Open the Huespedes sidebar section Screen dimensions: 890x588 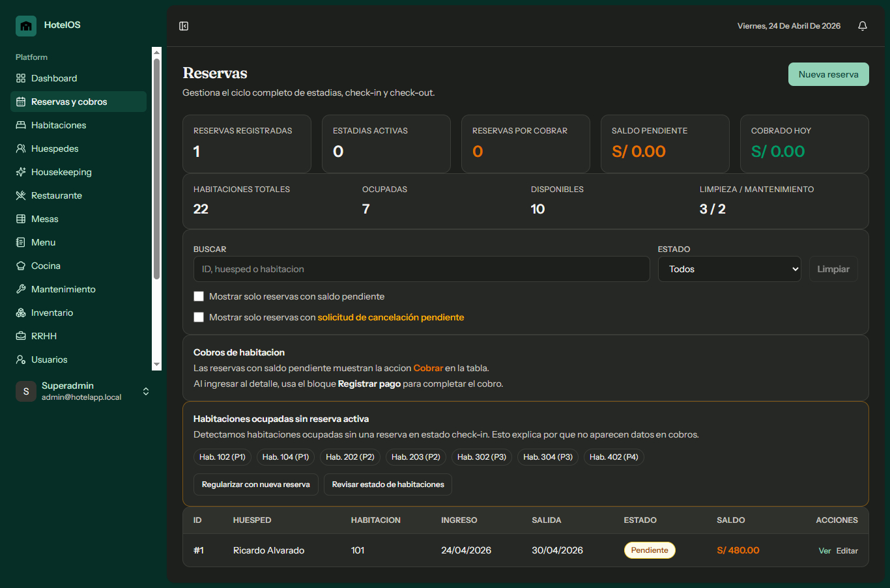(x=55, y=148)
